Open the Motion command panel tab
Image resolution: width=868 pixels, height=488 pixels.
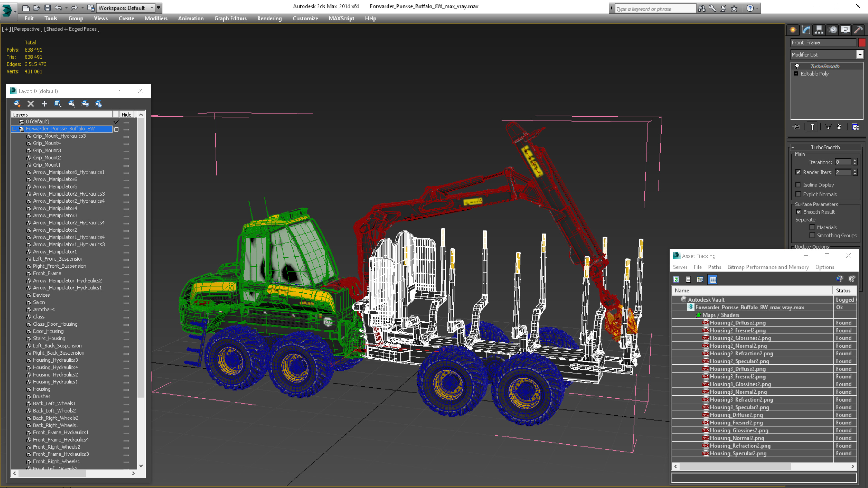833,30
